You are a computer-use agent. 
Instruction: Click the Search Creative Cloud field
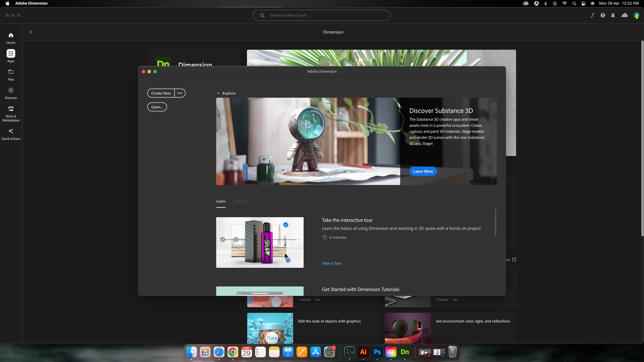(322, 16)
